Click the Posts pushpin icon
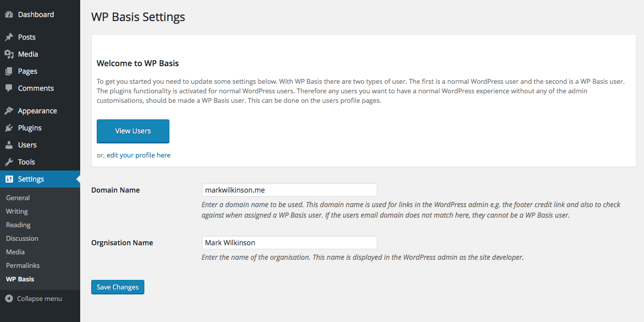This screenshot has height=322, width=644. 9,37
